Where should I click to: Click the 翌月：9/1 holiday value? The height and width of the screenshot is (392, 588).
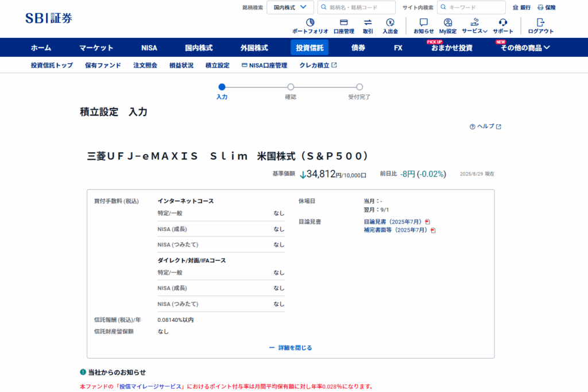[376, 210]
